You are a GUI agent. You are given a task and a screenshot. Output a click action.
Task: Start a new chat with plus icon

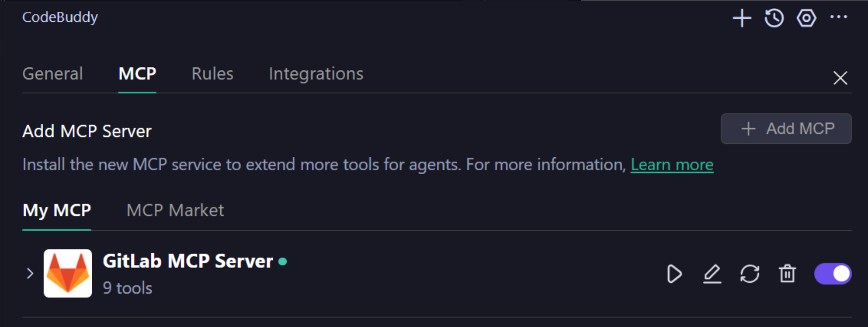pos(742,18)
